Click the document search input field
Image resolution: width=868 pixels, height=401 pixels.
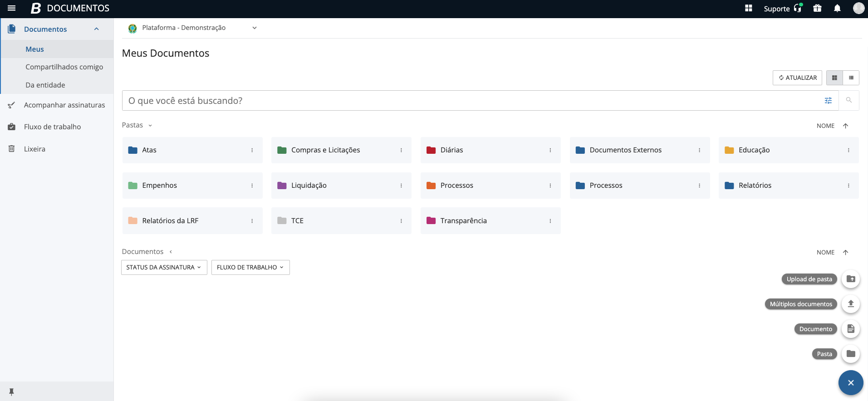click(x=472, y=101)
